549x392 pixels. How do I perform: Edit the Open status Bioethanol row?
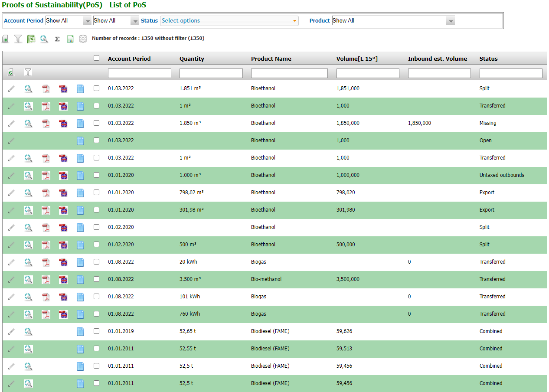(x=11, y=140)
